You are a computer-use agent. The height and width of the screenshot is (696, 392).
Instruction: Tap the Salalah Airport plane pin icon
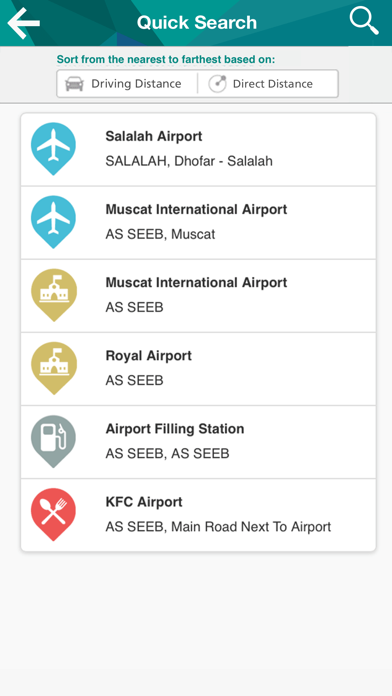point(53,149)
